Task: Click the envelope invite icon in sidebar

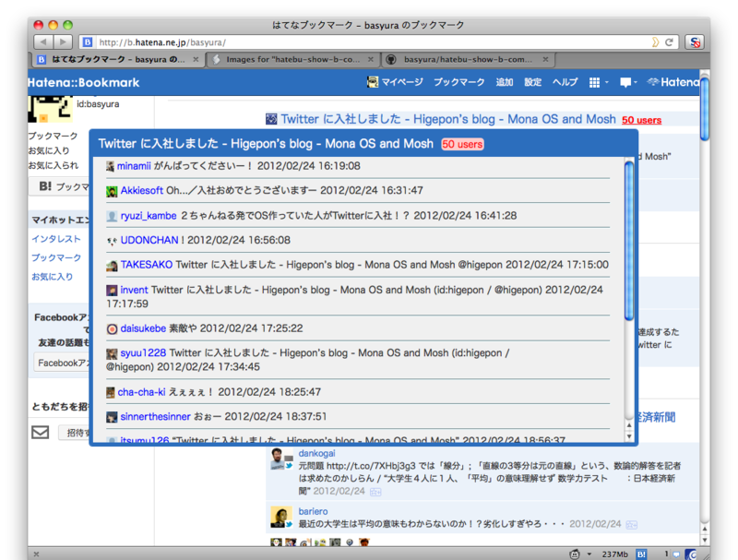Action: (40, 432)
